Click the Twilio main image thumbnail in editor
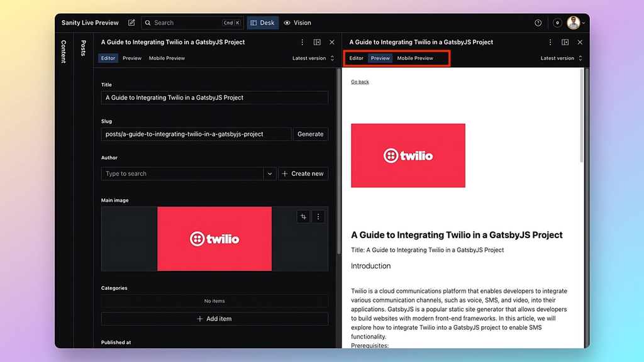This screenshot has width=644, height=362. coord(214,239)
